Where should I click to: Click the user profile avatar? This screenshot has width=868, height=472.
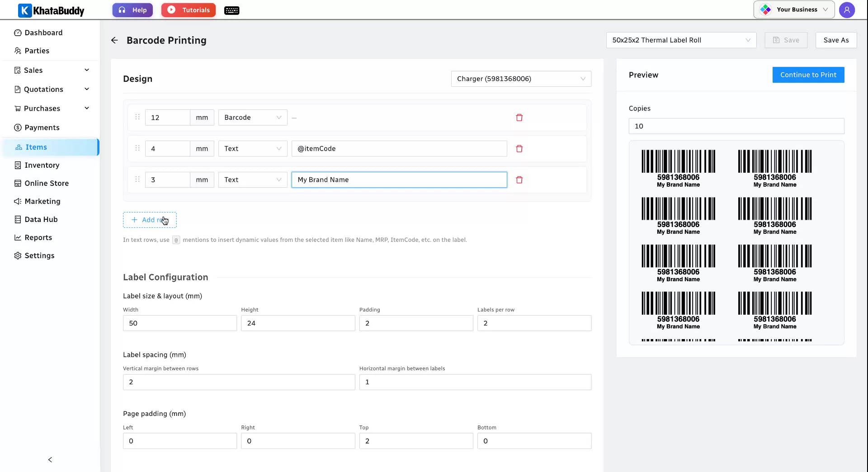click(x=847, y=10)
